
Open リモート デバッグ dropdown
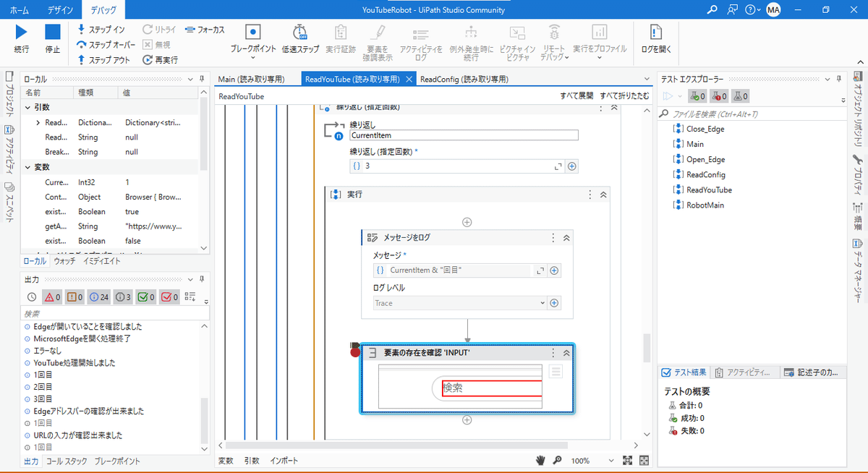554,42
